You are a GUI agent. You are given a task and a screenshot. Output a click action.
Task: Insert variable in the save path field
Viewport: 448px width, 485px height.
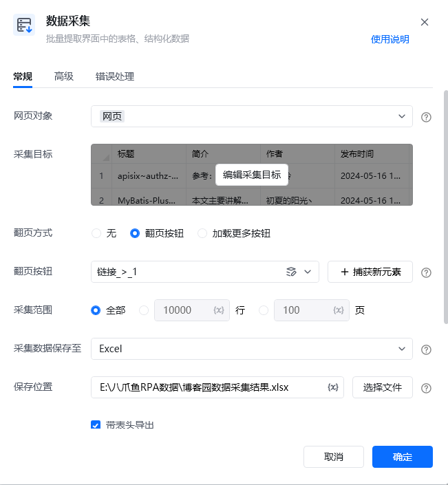[333, 387]
